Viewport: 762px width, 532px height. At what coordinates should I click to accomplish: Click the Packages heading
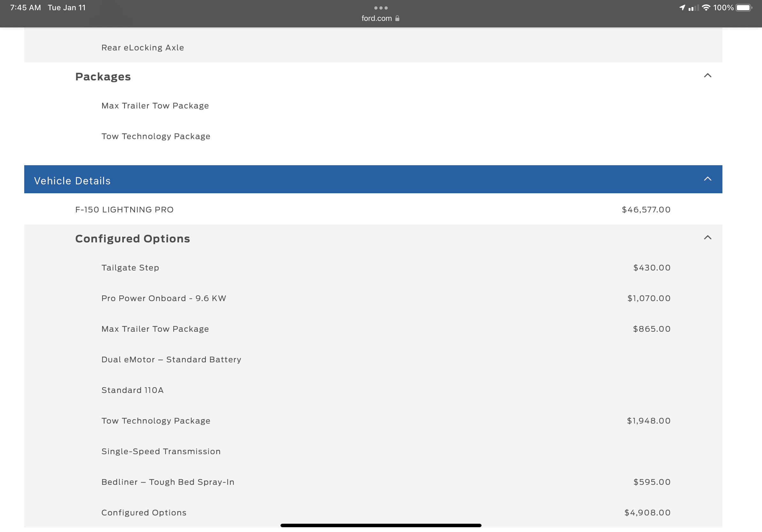(103, 77)
